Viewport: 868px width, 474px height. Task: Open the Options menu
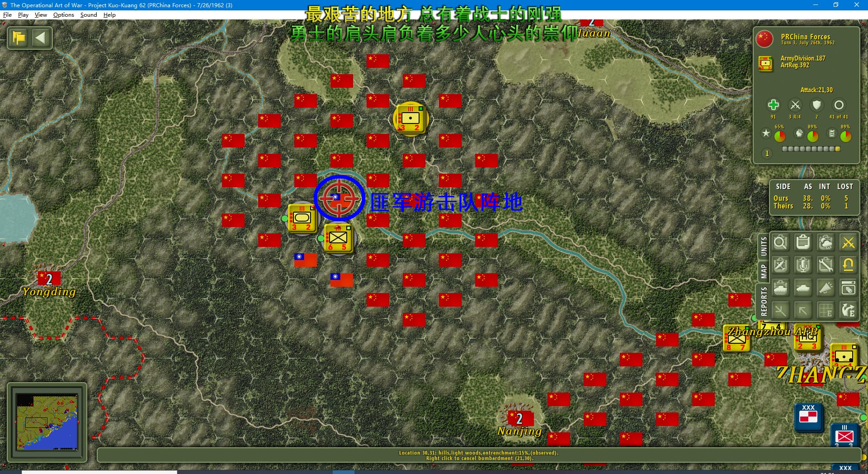pyautogui.click(x=64, y=14)
